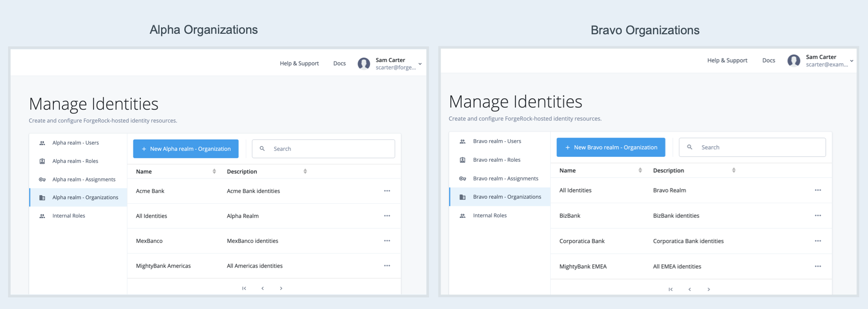
Task: Sort Alpha organizations by Name column
Action: click(214, 171)
